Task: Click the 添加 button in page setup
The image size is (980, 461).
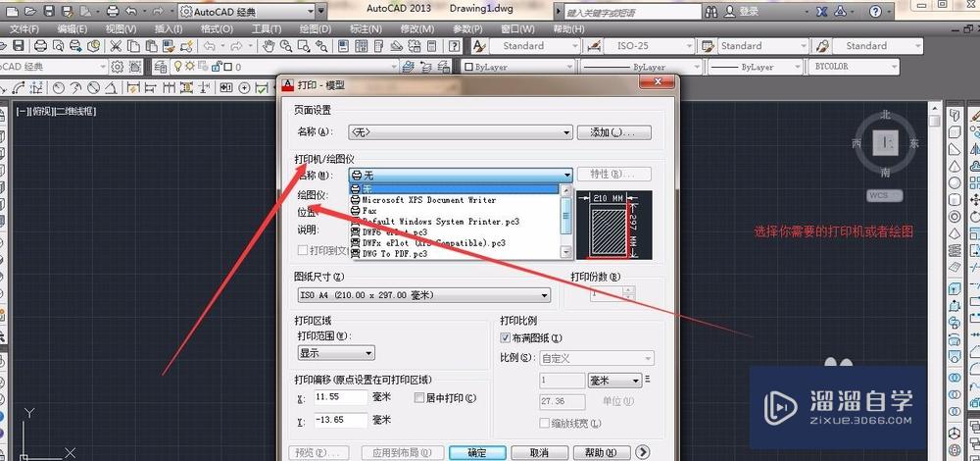Action: [613, 132]
